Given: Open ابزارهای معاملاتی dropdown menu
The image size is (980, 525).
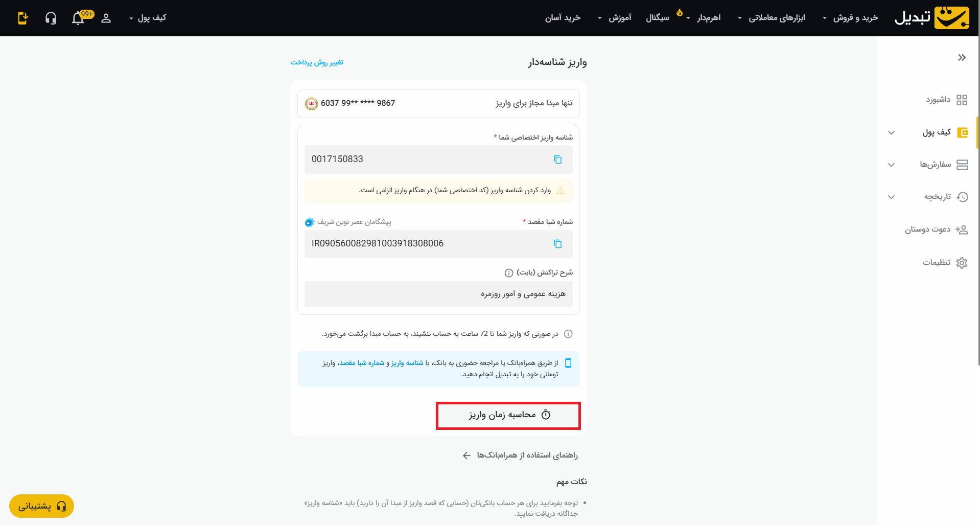Looking at the screenshot, I should pyautogui.click(x=772, y=18).
